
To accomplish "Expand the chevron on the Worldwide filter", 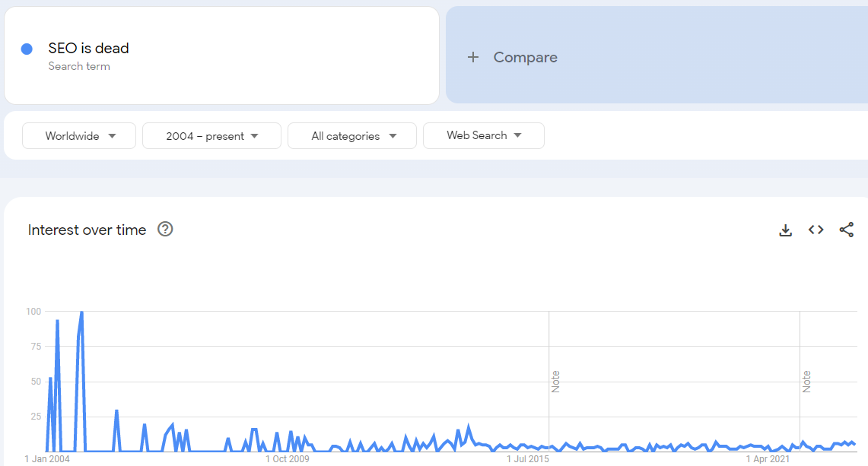I will pyautogui.click(x=113, y=135).
